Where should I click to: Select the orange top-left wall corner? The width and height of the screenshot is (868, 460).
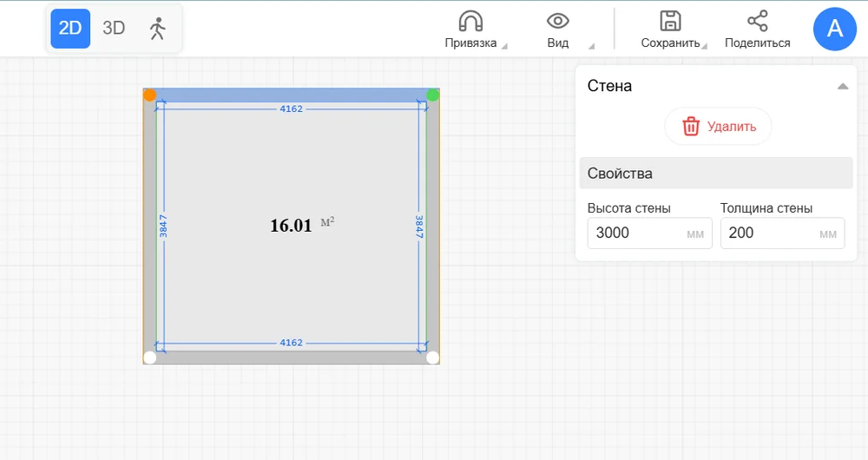[149, 95]
